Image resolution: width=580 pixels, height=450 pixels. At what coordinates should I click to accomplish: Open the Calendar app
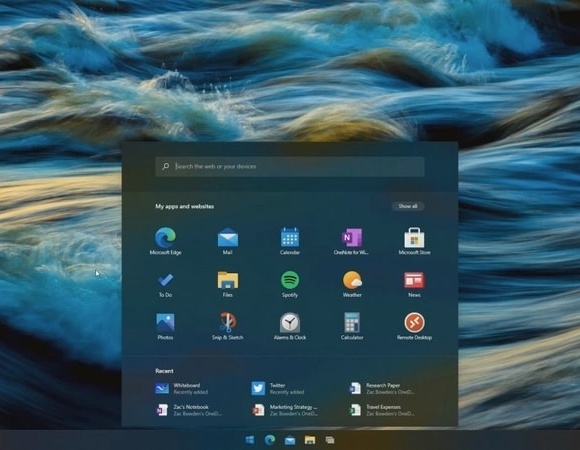point(290,241)
